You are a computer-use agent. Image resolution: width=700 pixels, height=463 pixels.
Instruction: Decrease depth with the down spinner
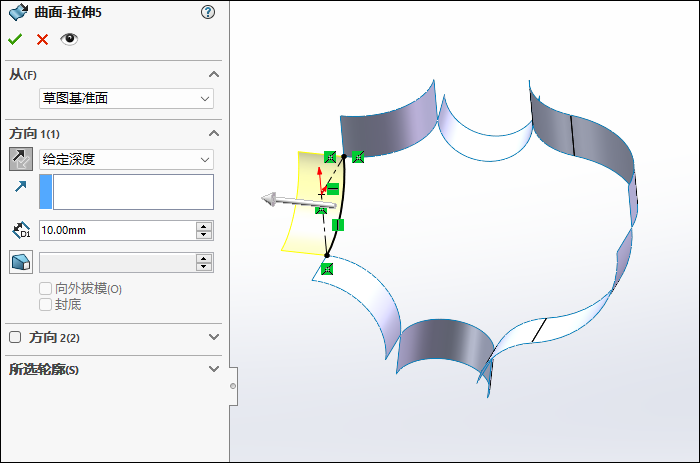pos(204,235)
